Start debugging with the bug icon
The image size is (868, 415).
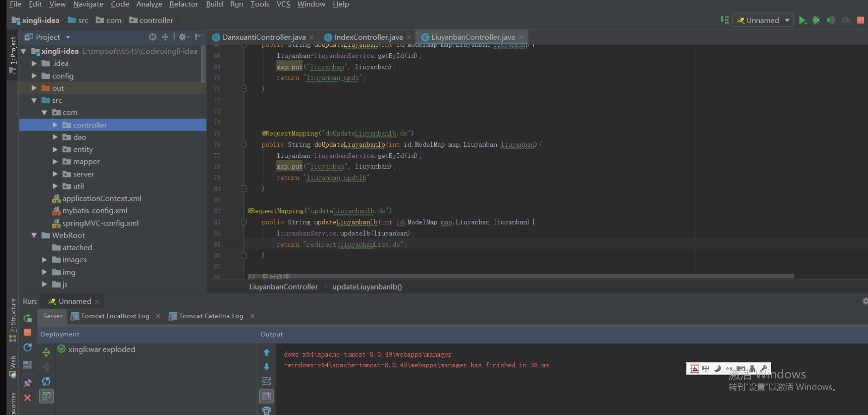click(x=817, y=20)
